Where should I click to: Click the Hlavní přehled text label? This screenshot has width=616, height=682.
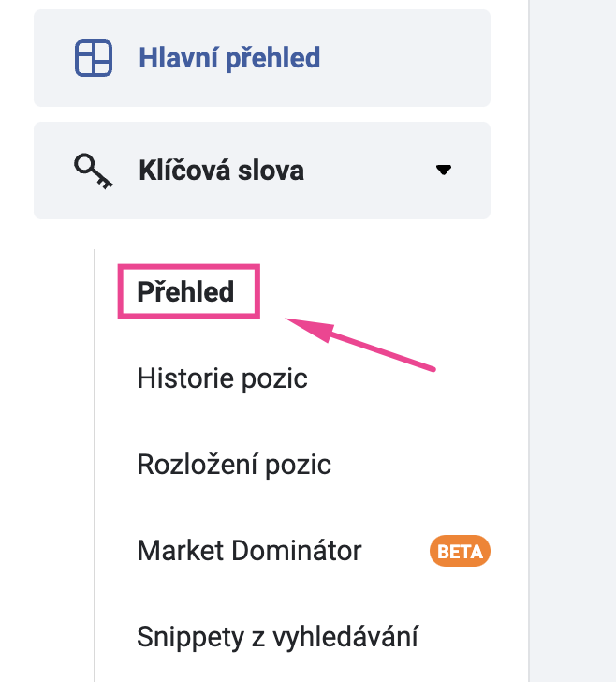point(229,58)
